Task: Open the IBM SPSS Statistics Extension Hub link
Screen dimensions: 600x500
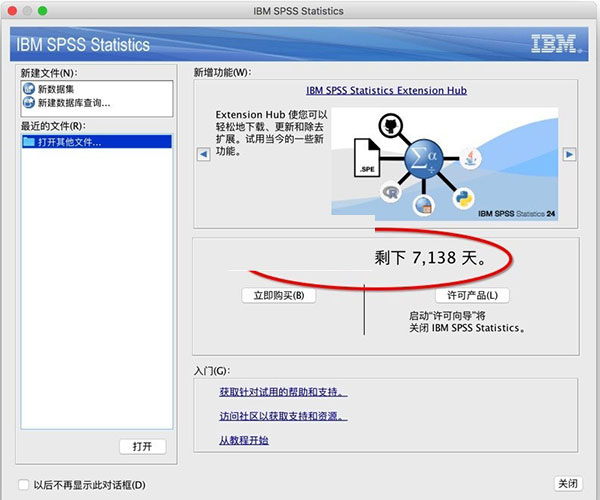Action: pyautogui.click(x=386, y=91)
